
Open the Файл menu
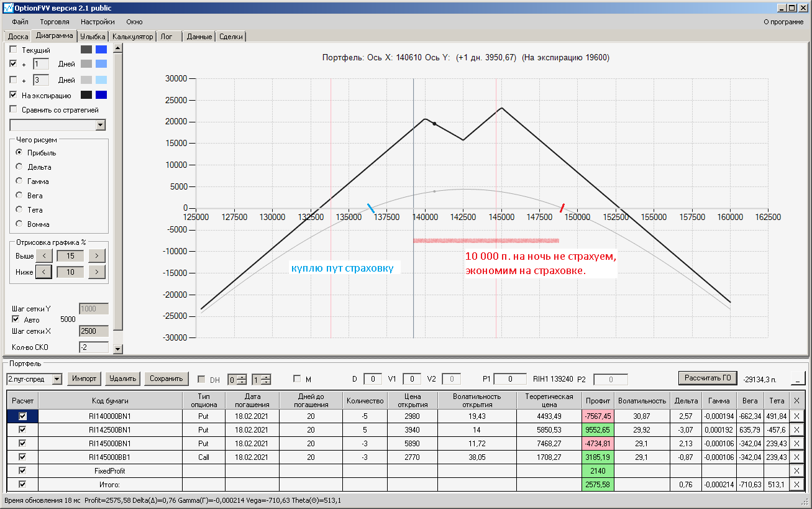(20, 22)
